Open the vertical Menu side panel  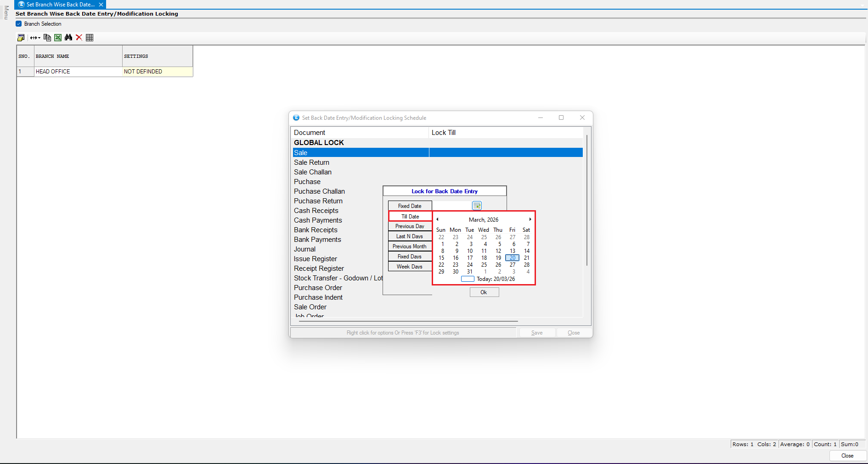point(6,12)
